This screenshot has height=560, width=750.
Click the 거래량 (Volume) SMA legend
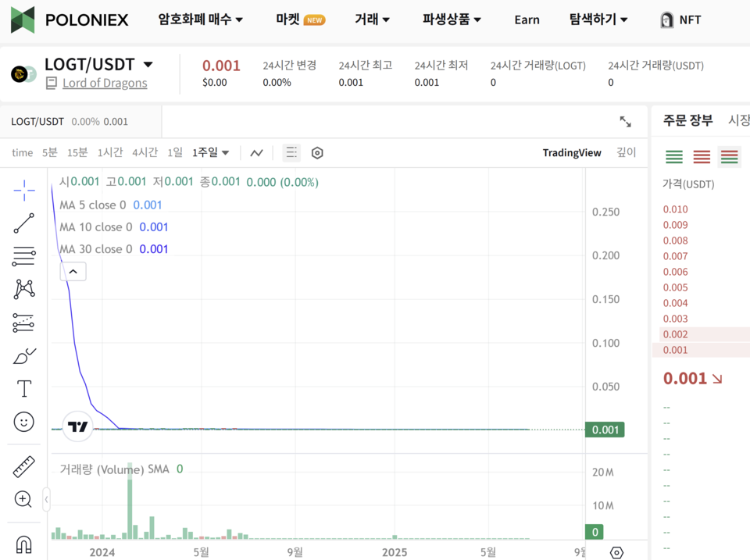(121, 469)
